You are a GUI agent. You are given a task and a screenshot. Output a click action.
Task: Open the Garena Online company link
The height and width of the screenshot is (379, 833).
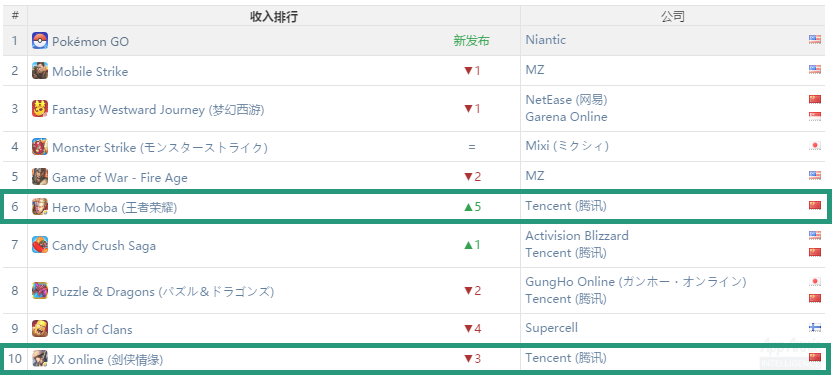(566, 117)
